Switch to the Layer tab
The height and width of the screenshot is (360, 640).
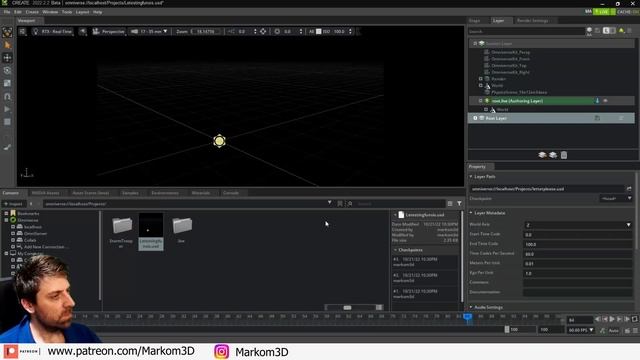(498, 20)
